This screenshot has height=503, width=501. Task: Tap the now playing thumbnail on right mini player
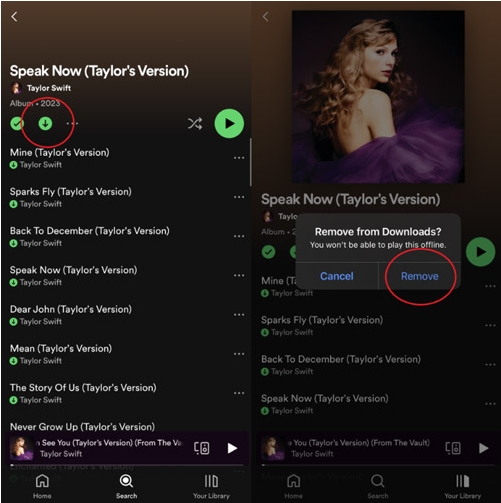(x=273, y=448)
